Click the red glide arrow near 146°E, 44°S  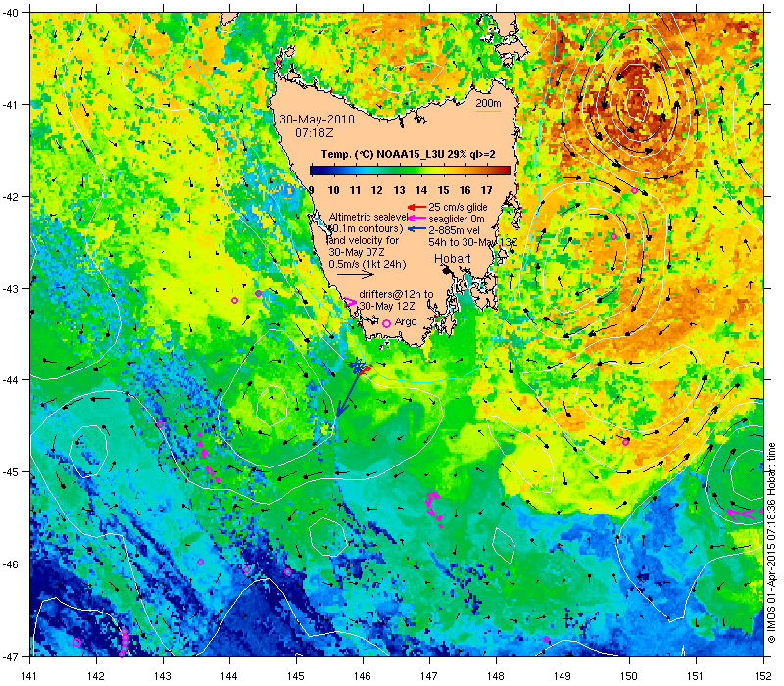(x=366, y=370)
